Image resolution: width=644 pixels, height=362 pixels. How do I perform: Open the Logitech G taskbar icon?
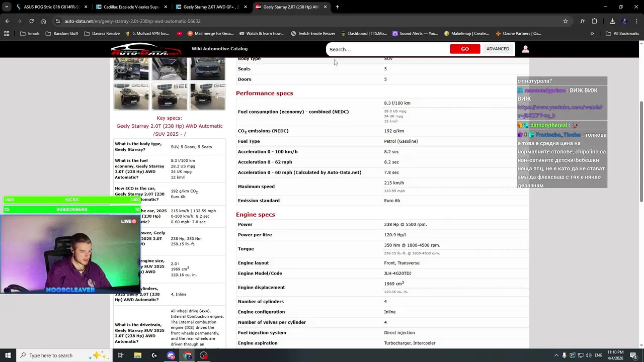(154, 355)
